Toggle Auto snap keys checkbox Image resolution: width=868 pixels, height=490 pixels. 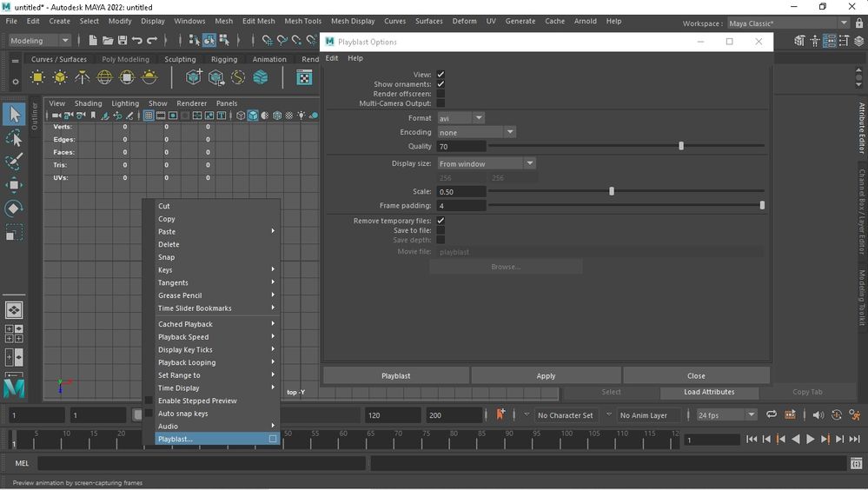[x=149, y=413]
